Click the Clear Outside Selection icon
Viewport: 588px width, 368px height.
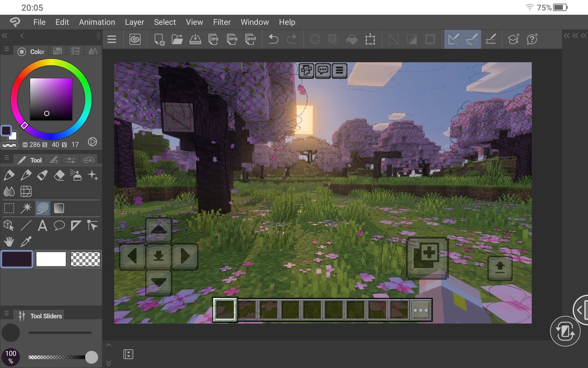click(333, 39)
